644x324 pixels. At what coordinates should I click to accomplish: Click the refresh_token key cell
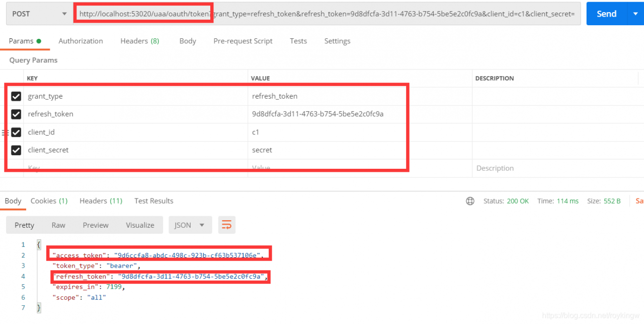point(136,114)
